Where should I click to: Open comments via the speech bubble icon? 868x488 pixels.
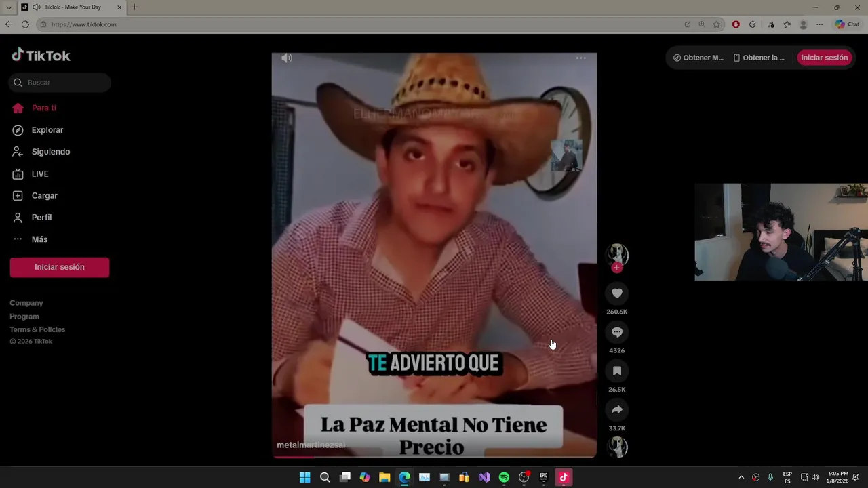click(x=617, y=332)
